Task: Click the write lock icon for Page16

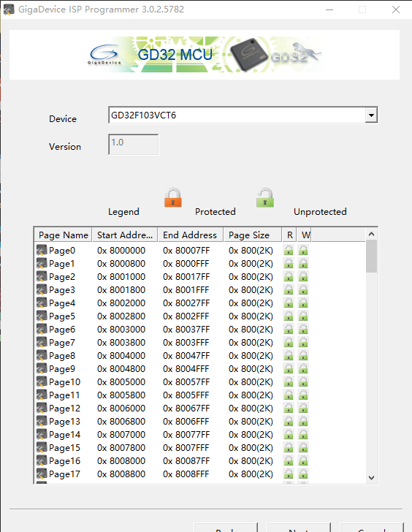Action: coord(303,460)
